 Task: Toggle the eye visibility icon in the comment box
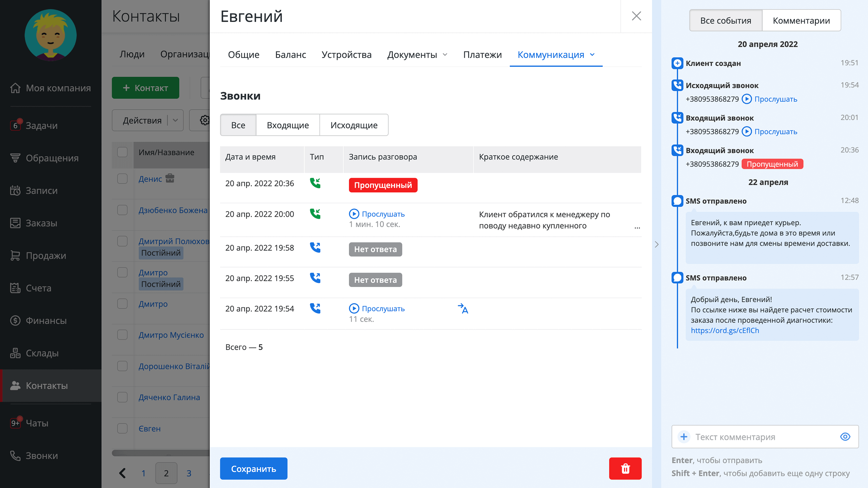[x=845, y=437]
